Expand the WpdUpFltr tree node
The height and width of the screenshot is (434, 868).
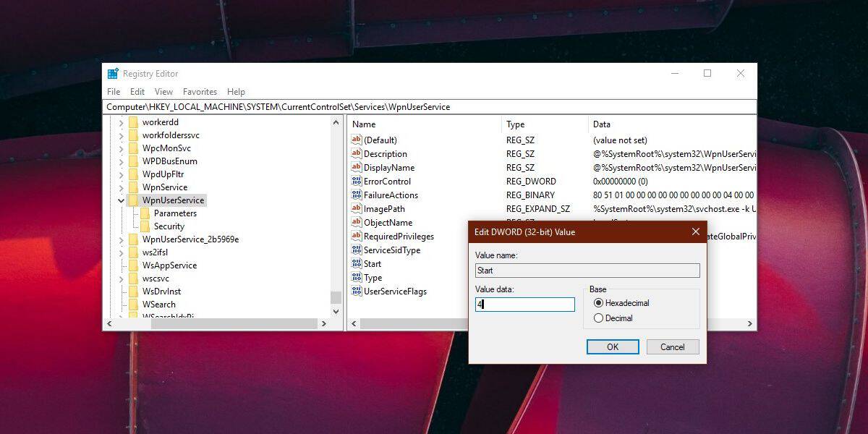(122, 174)
